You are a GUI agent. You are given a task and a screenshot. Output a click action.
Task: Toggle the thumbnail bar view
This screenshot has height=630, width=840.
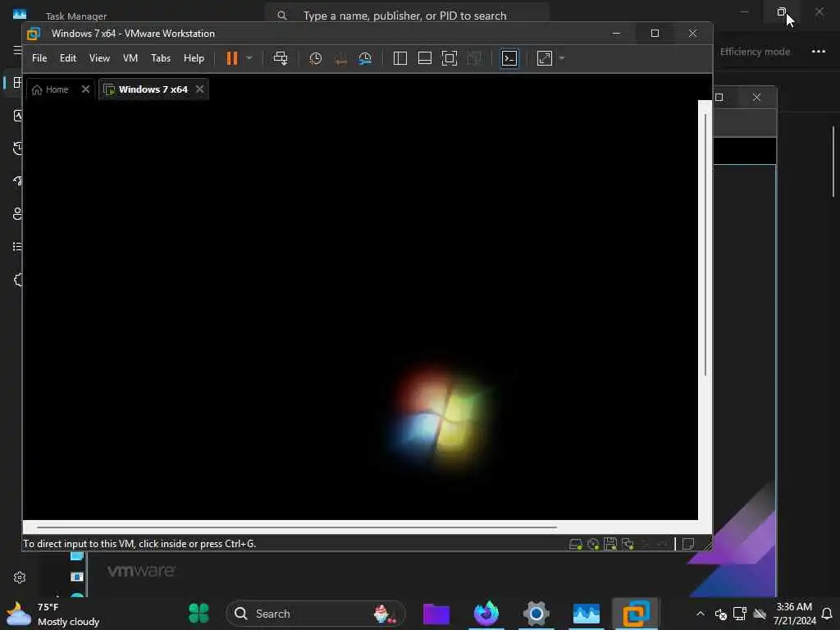(425, 58)
